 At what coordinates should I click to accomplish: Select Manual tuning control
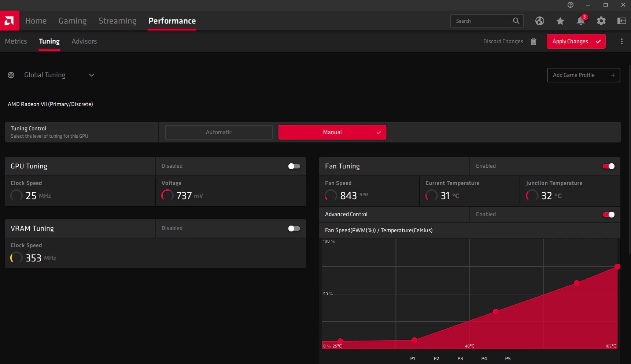click(332, 132)
